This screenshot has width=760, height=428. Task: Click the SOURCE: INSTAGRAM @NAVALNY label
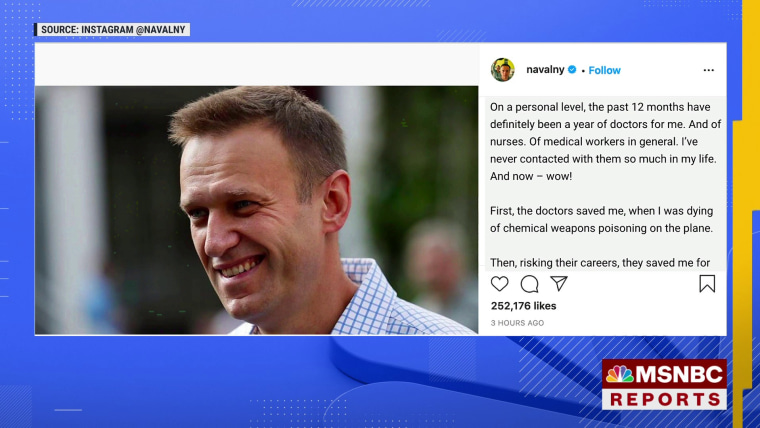point(112,30)
